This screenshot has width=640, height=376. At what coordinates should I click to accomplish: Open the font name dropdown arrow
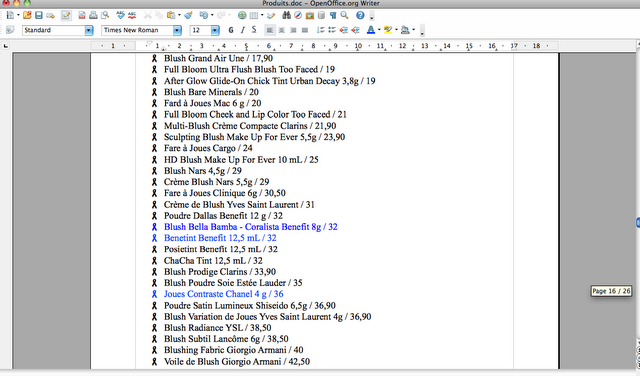pyautogui.click(x=177, y=30)
